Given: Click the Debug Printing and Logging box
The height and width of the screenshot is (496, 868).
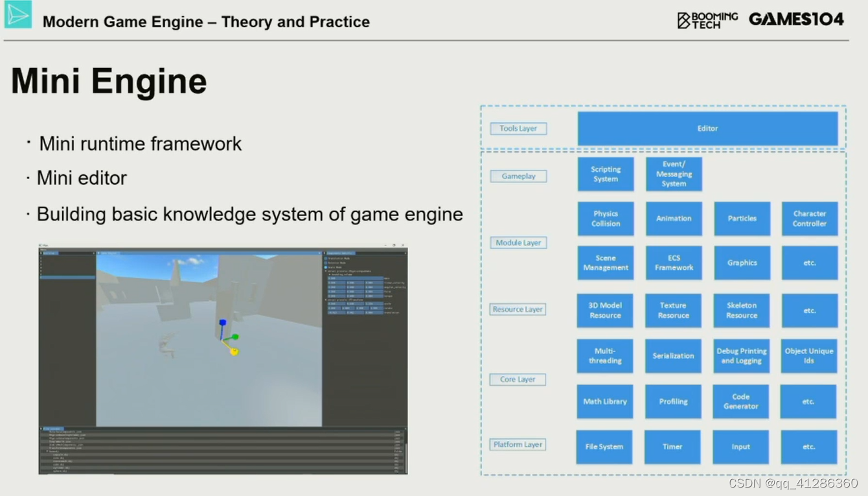Looking at the screenshot, I should point(741,355).
